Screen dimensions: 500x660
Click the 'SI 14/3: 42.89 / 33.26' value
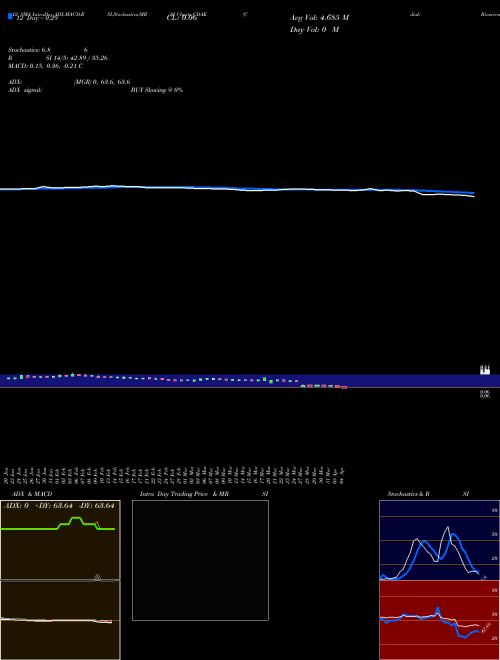77,58
